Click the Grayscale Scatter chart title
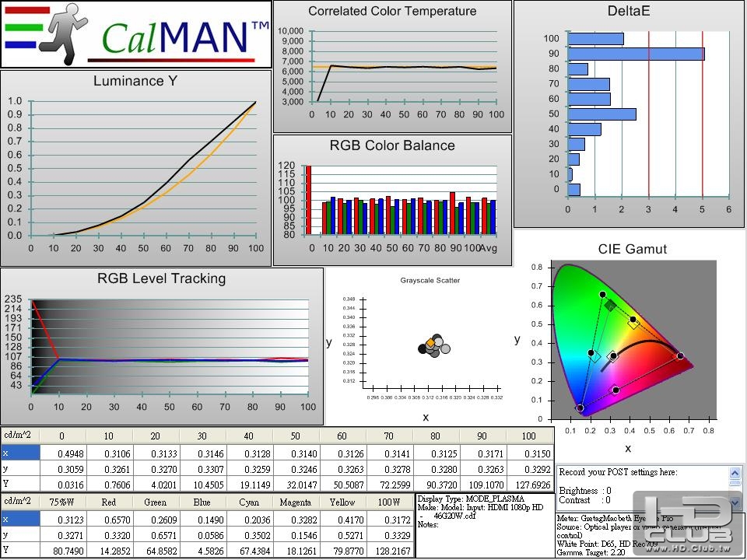 [x=430, y=281]
